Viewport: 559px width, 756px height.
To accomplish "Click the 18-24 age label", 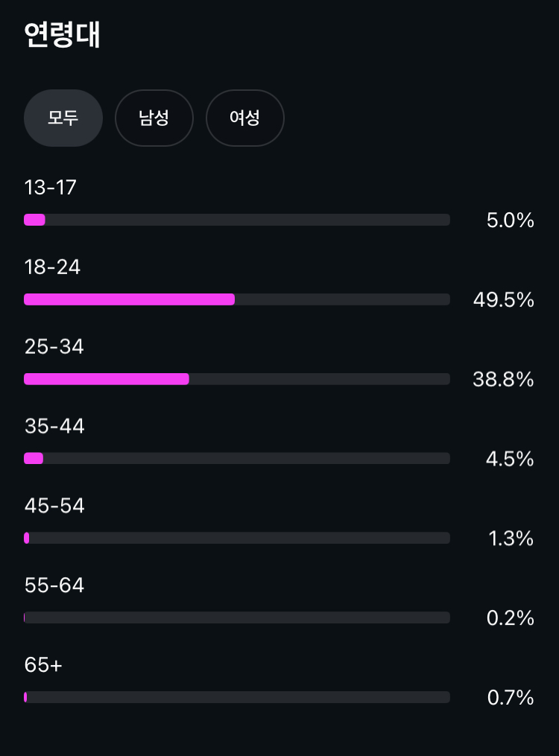I will [x=52, y=267].
